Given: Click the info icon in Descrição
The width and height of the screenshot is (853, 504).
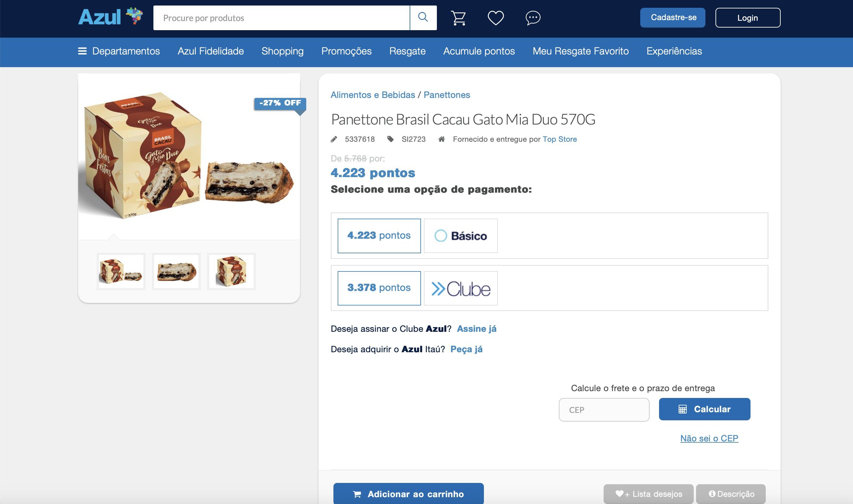Looking at the screenshot, I should pyautogui.click(x=712, y=494).
